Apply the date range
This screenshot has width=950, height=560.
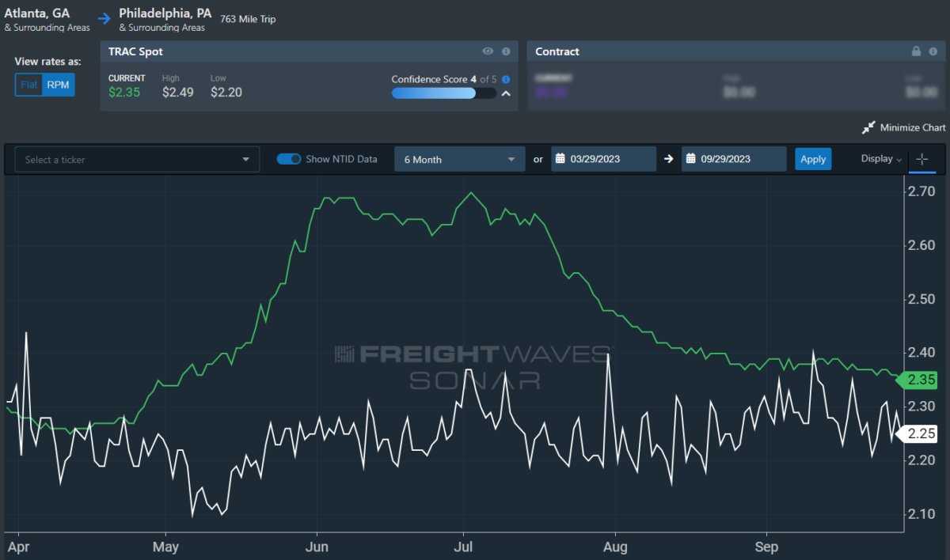click(813, 159)
